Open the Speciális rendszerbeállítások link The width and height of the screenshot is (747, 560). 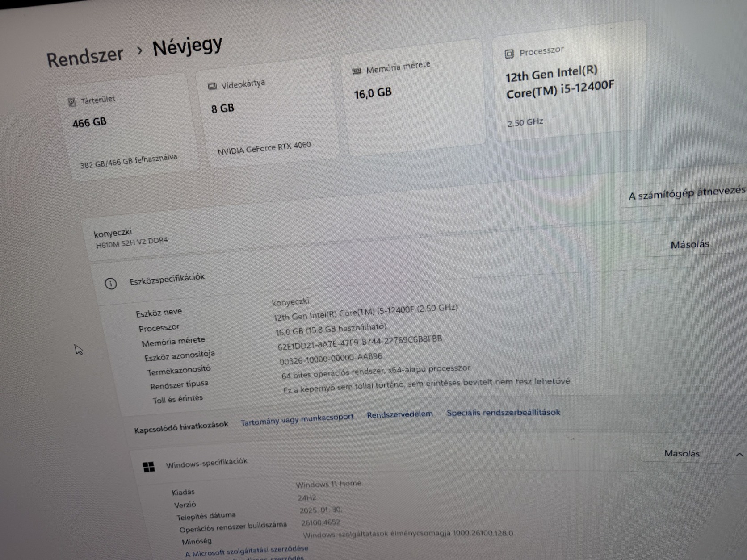click(504, 412)
